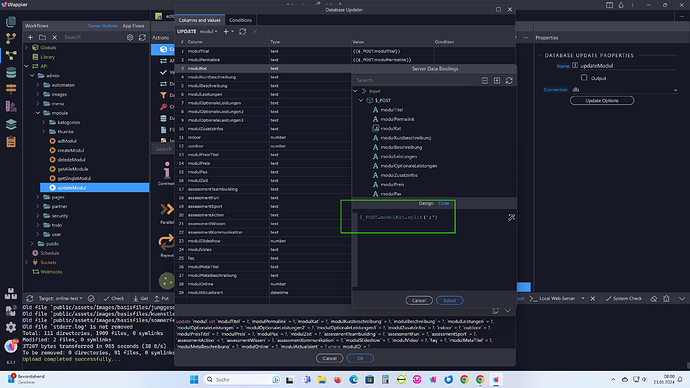This screenshot has width=690, height=388.
Task: Switch to Server Actions tab
Action: coord(103,26)
